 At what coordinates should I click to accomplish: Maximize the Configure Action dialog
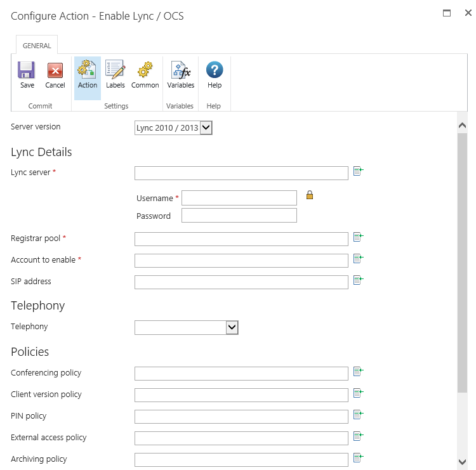447,13
